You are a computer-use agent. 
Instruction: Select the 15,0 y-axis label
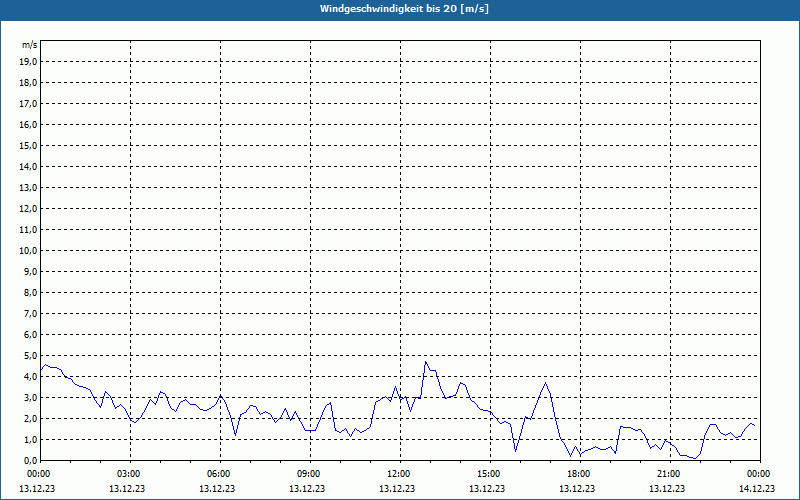(28, 145)
